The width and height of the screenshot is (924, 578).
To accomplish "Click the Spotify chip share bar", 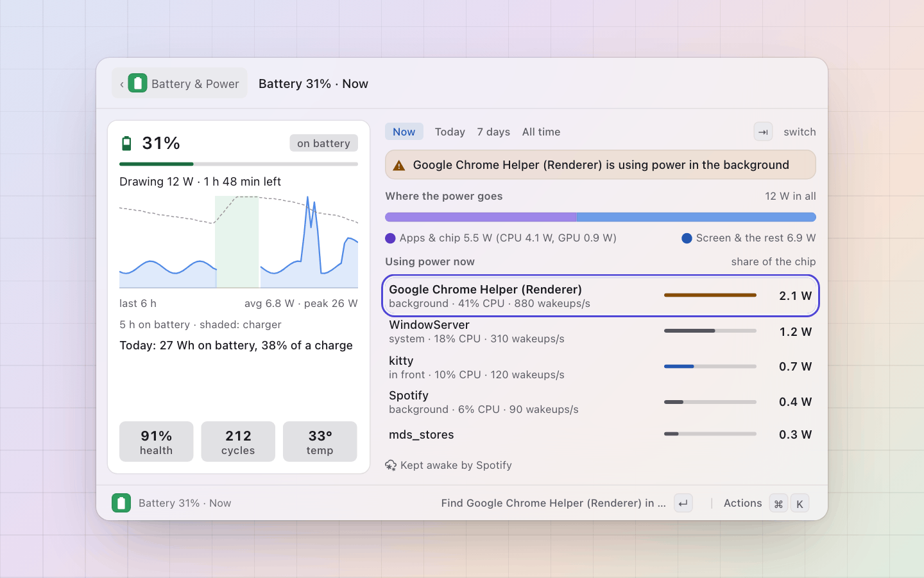I will point(710,402).
